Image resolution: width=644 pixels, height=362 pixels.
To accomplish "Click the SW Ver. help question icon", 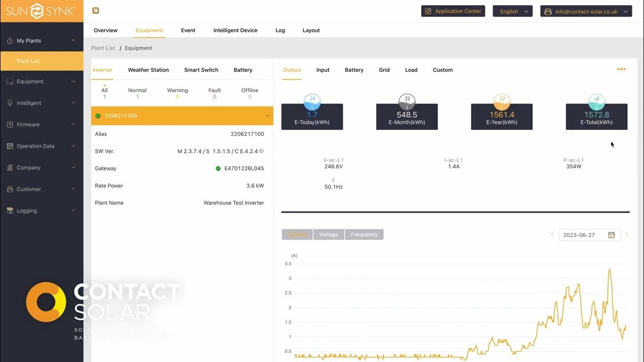I will click(x=262, y=151).
